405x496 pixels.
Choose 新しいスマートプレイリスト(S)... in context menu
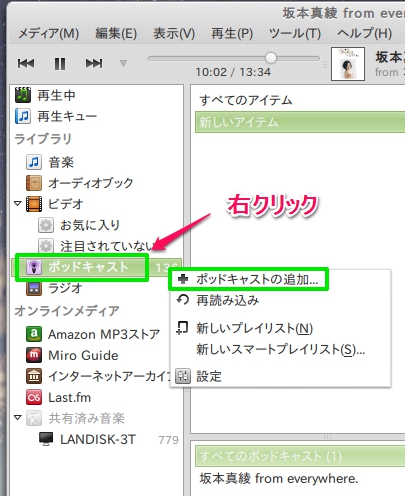(x=280, y=349)
